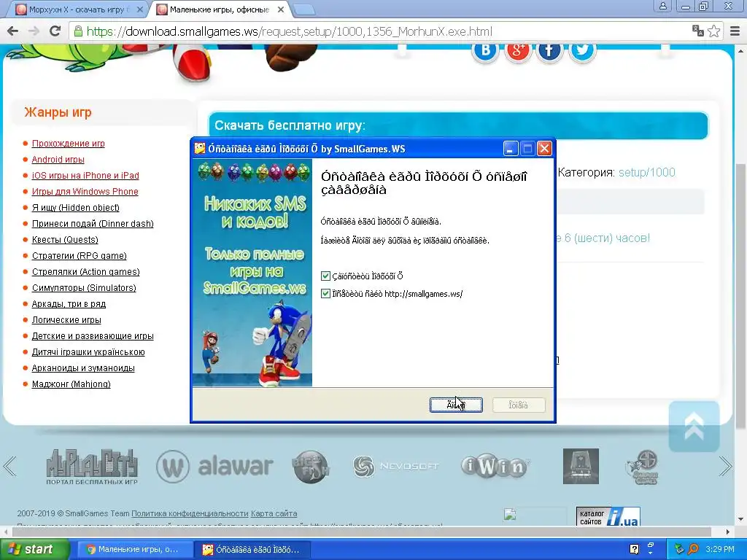Viewport: 747px width, 560px height.
Task: Open Chrome menu hamburger icon
Action: click(735, 31)
